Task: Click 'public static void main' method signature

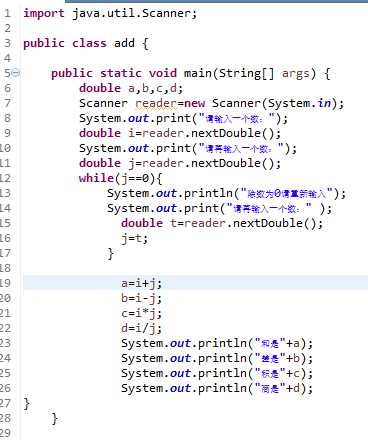Action: (190, 74)
